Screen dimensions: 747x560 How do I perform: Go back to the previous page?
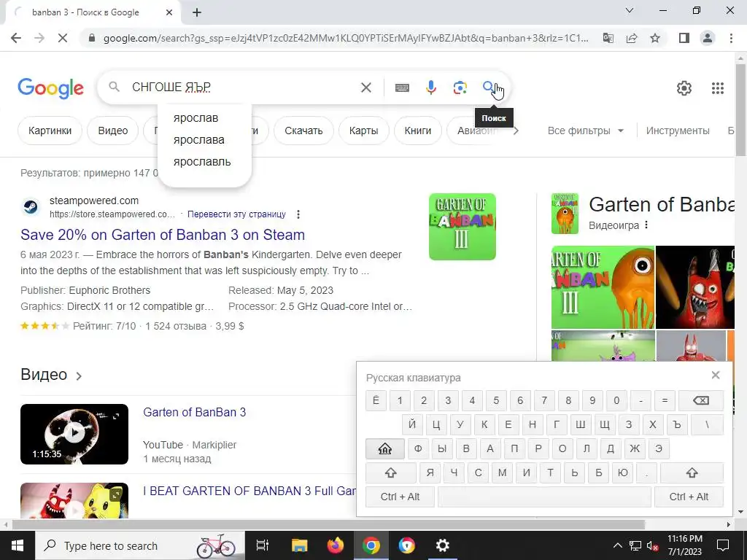coord(16,38)
